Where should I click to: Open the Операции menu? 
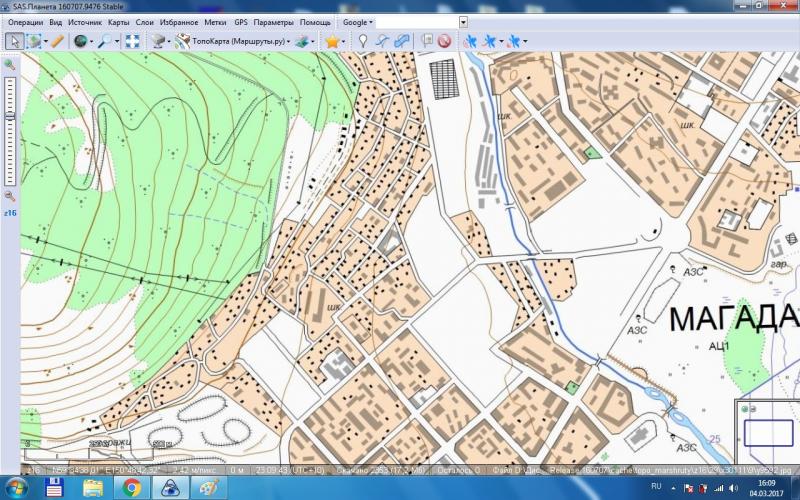[25, 21]
